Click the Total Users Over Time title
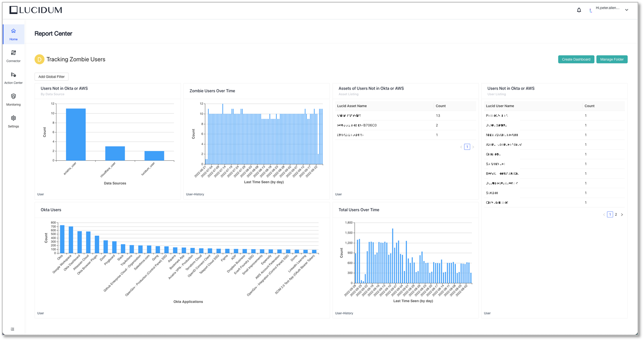Screen dimensions: 644x341 (359, 210)
